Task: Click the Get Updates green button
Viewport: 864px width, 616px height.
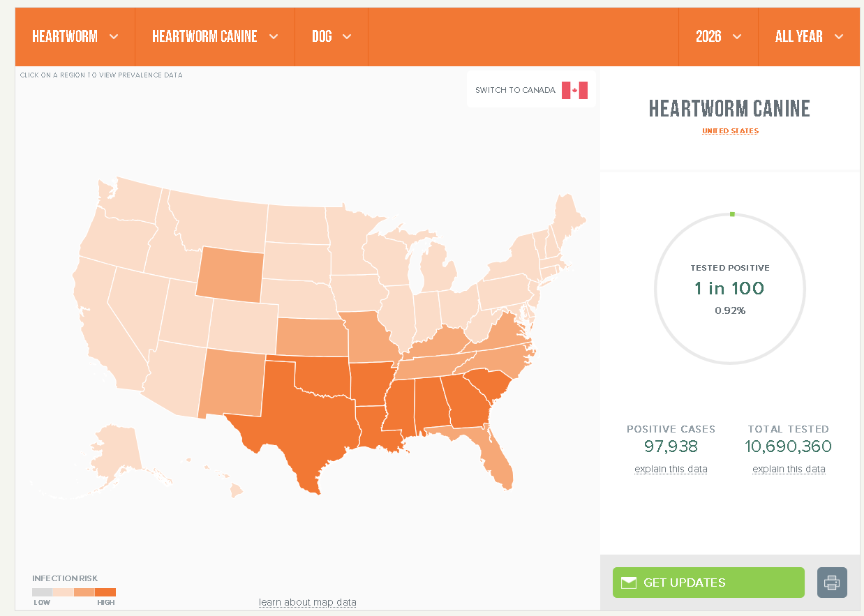Action: point(708,583)
